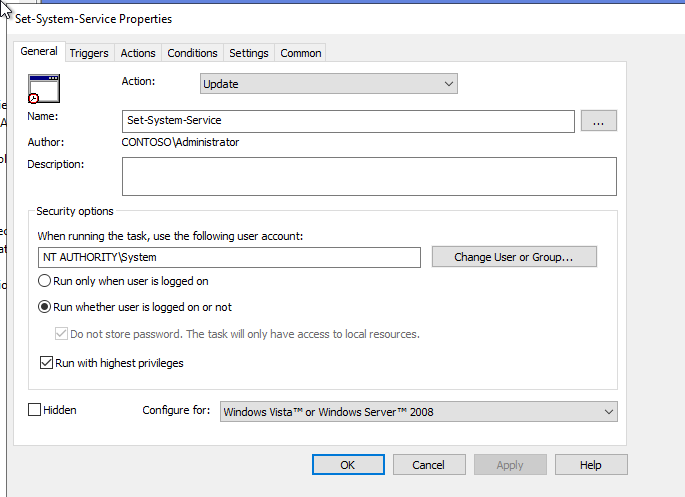Screen dimensions: 685x497
Task: Click the browse ellipsis button beside Name
Action: pos(598,121)
